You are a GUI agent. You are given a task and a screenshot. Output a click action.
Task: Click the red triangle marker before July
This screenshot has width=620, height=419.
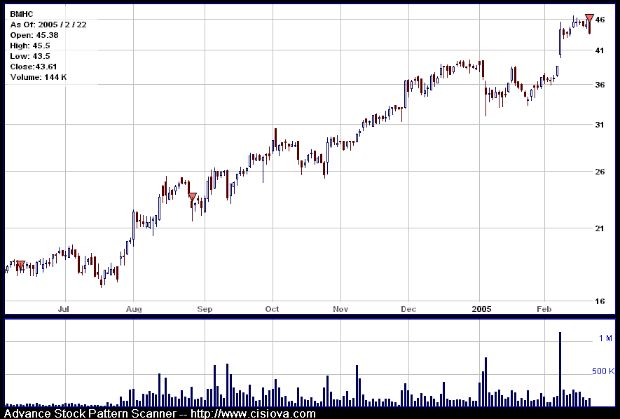click(x=21, y=264)
